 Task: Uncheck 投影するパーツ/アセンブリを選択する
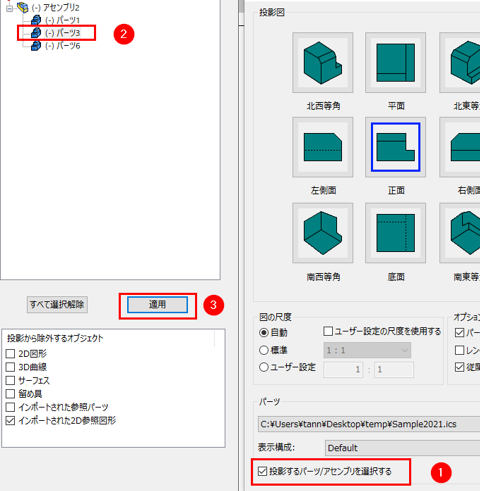click(262, 471)
